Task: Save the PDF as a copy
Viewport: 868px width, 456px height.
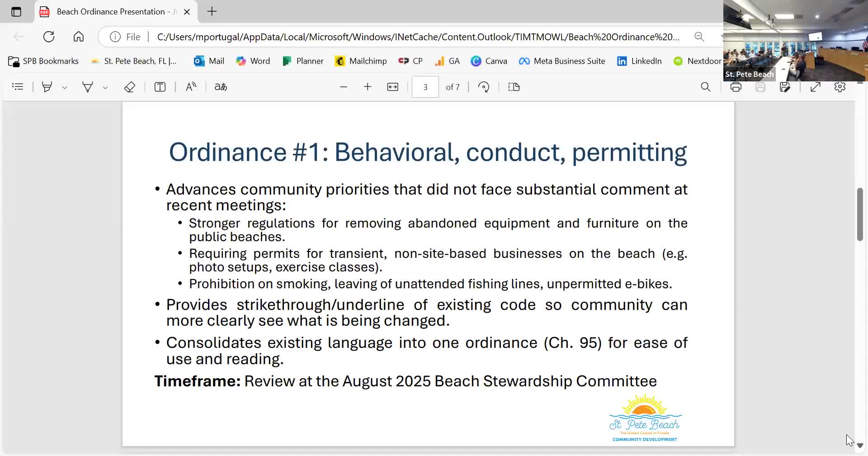Action: 785,87
